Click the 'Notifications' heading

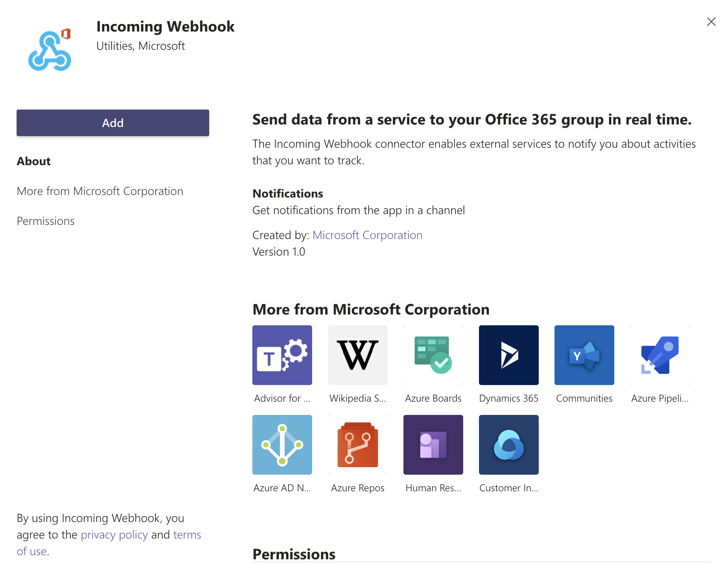(288, 194)
